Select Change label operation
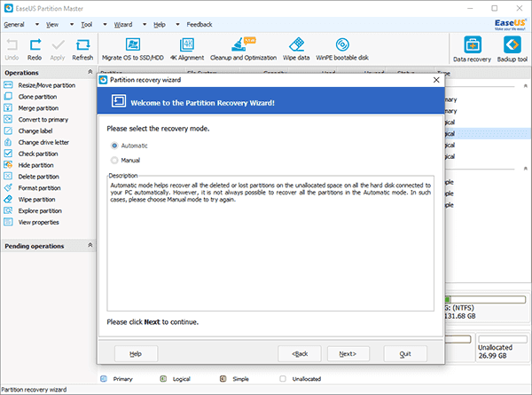 click(28, 130)
